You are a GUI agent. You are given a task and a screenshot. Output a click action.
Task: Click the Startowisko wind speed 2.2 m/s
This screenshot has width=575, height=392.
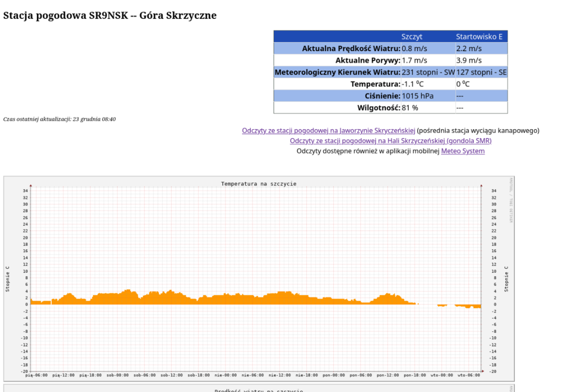click(x=469, y=48)
